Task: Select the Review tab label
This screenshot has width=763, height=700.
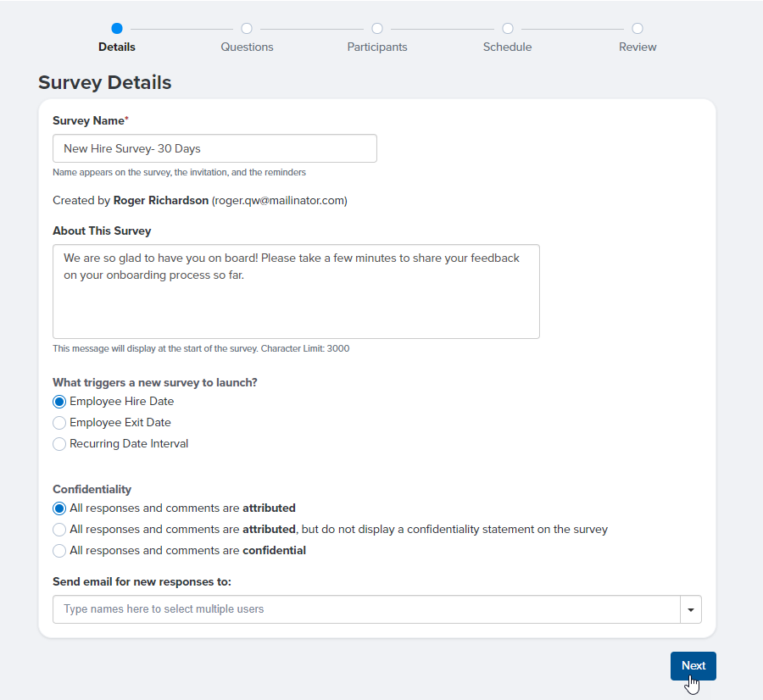Action: 638,47
